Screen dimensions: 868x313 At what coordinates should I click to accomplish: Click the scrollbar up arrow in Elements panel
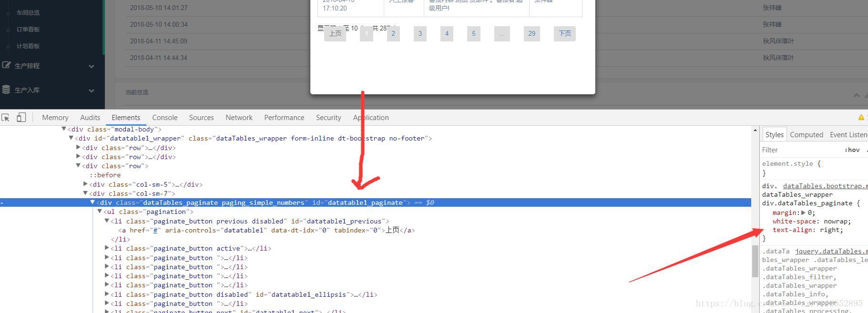pos(755,130)
